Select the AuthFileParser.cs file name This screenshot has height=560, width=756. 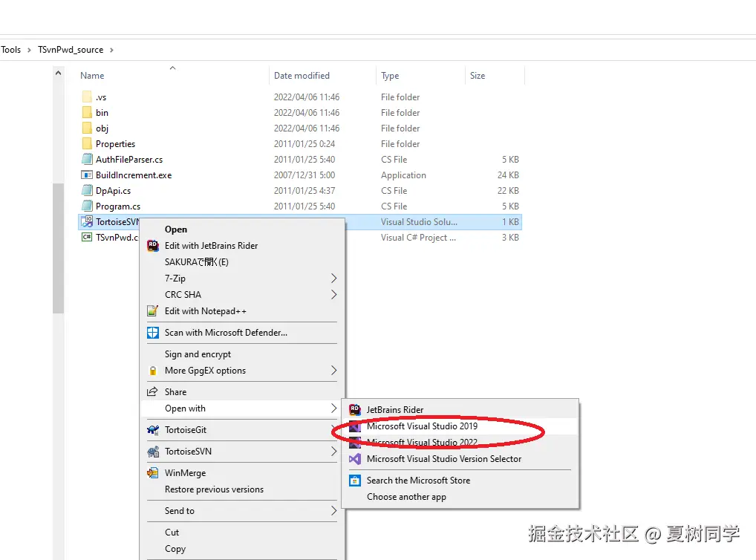coord(129,159)
